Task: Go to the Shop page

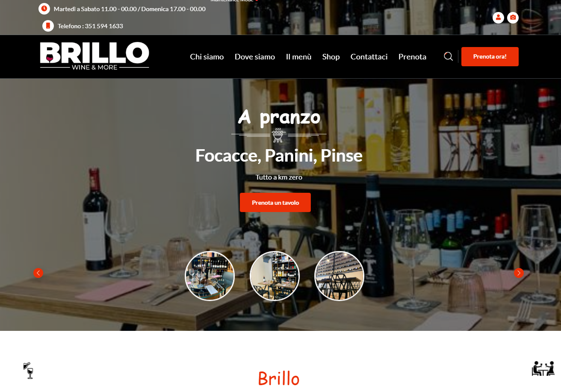Action: [x=331, y=57]
